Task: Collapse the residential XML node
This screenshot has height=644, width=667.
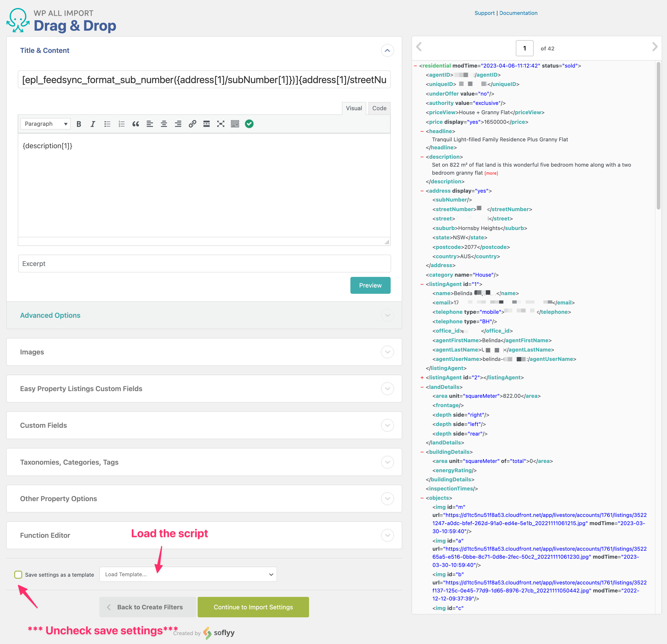Action: [x=415, y=66]
